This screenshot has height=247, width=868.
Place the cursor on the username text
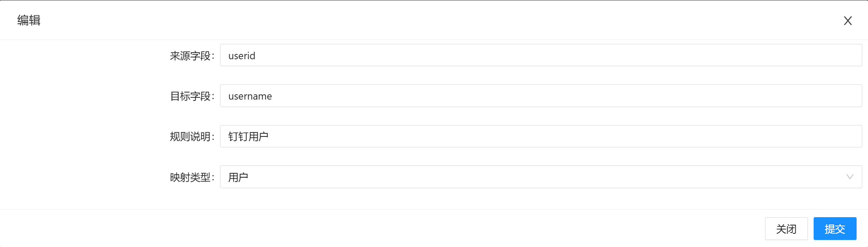[250, 96]
